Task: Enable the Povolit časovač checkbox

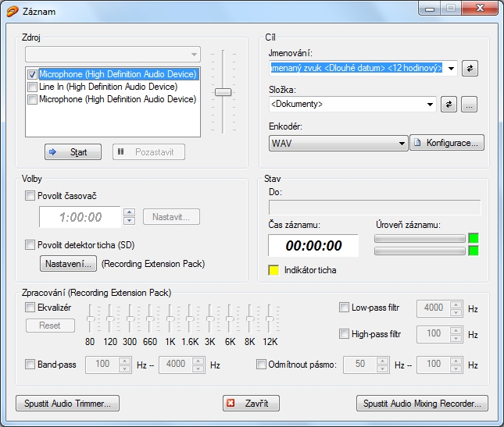Action: pyautogui.click(x=30, y=195)
